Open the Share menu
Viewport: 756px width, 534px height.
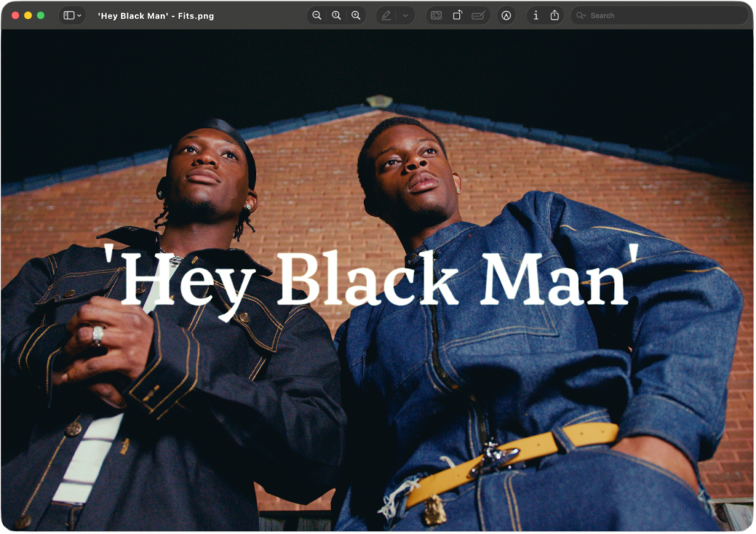tap(554, 16)
